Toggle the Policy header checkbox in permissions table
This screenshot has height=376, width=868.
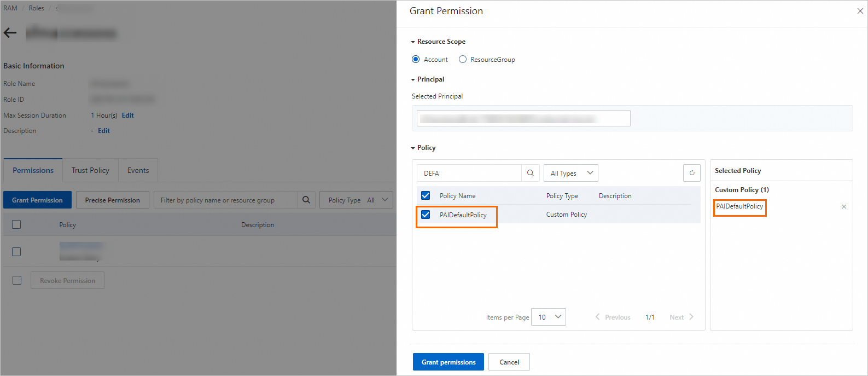(x=16, y=224)
